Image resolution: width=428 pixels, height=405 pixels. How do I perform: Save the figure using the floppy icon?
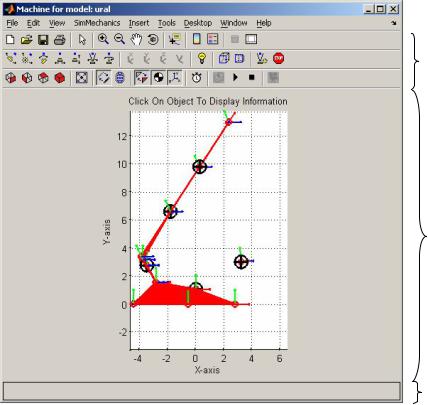pos(43,40)
